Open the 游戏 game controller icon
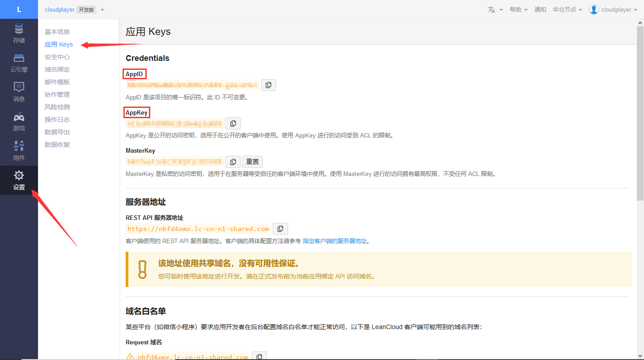The height and width of the screenshot is (360, 644). 19,117
